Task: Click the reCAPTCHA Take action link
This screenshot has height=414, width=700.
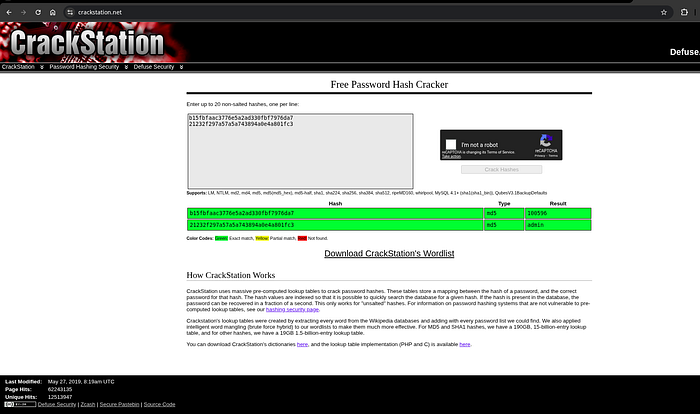Action: point(451,156)
